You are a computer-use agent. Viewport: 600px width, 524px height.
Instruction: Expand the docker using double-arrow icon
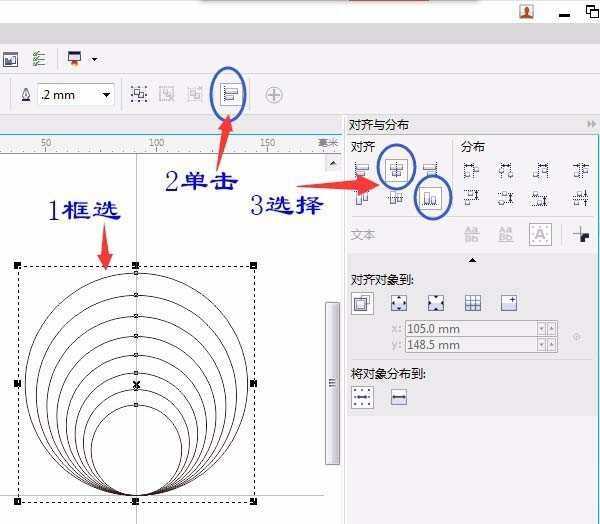[591, 125]
